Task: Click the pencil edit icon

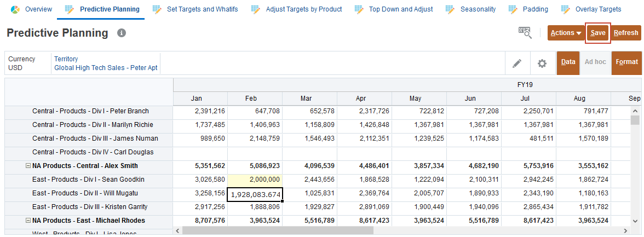Action: click(x=517, y=63)
